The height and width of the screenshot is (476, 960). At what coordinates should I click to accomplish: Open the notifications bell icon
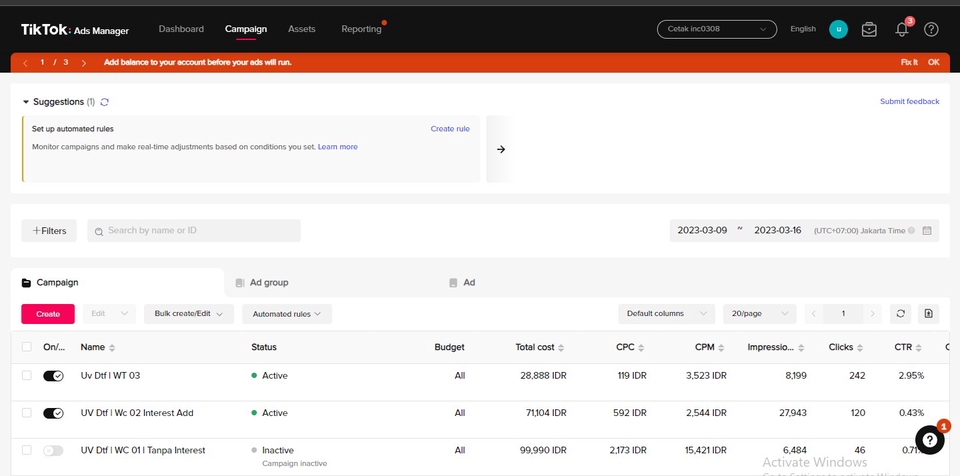click(x=902, y=29)
